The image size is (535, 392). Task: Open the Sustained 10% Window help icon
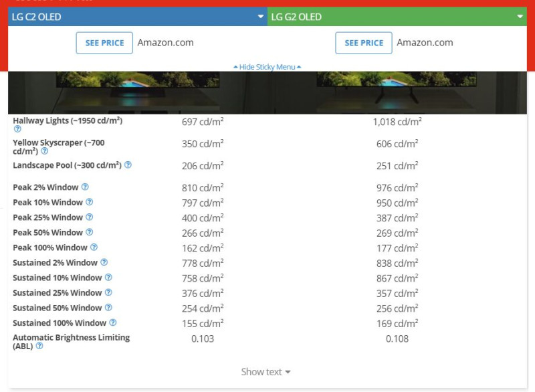(x=108, y=278)
